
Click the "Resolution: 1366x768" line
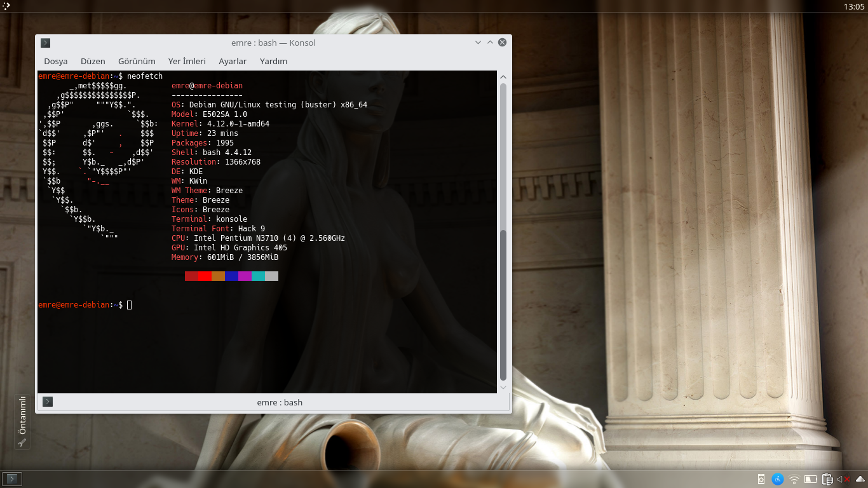tap(216, 162)
